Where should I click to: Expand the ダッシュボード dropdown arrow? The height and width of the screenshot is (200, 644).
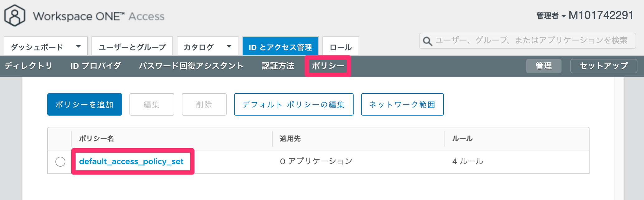pos(78,46)
